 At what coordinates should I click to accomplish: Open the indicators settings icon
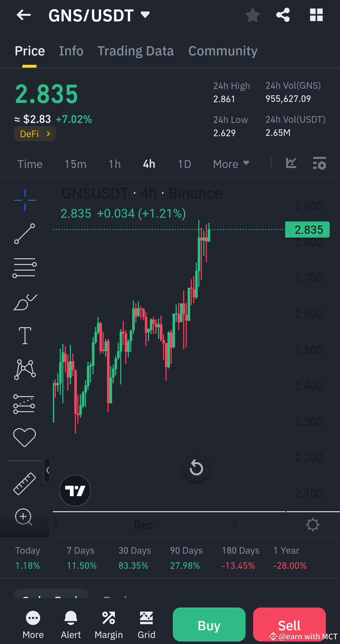(x=319, y=163)
